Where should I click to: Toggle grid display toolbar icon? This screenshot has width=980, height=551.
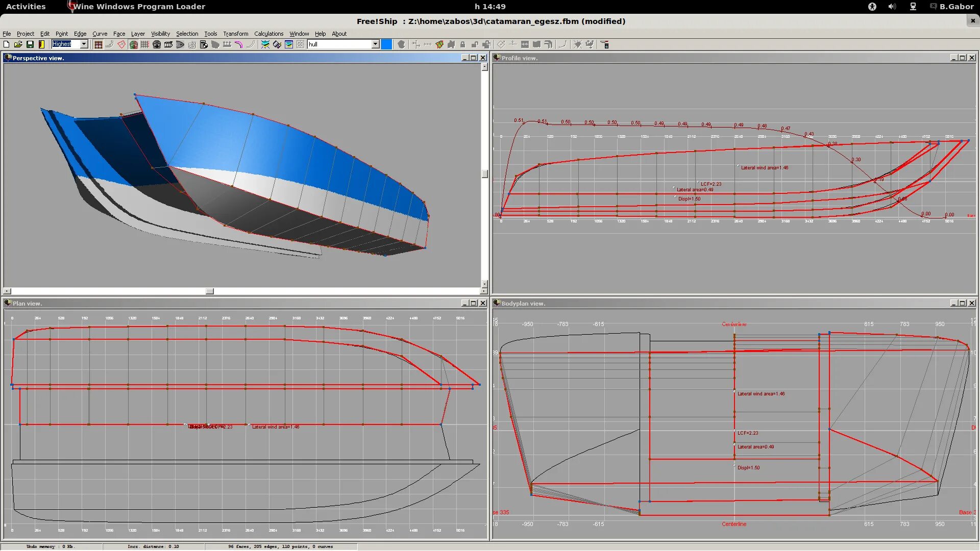[145, 44]
